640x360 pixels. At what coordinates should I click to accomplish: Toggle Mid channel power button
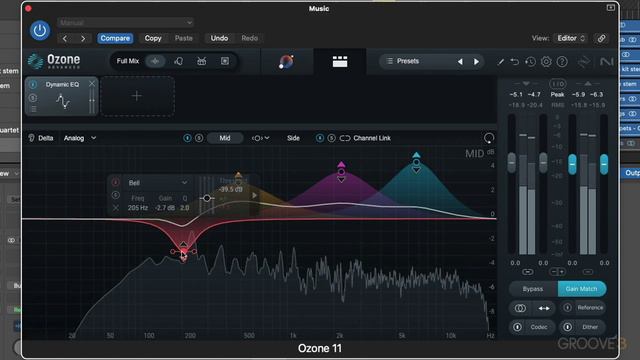pos(187,138)
